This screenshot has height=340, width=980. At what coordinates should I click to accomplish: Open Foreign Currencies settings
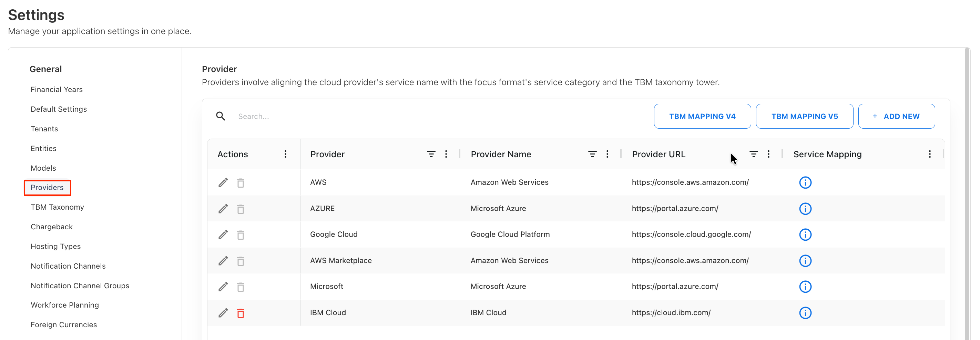(x=64, y=325)
